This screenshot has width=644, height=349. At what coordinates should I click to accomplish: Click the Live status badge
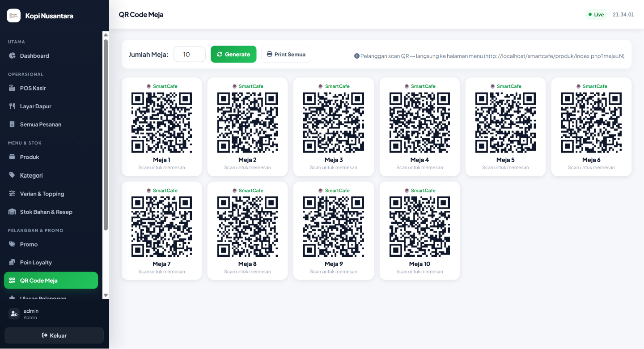tap(596, 15)
